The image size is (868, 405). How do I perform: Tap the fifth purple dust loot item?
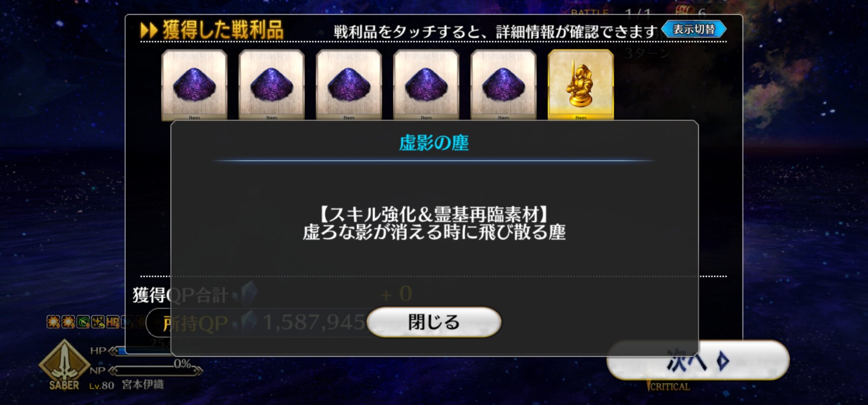[x=503, y=85]
